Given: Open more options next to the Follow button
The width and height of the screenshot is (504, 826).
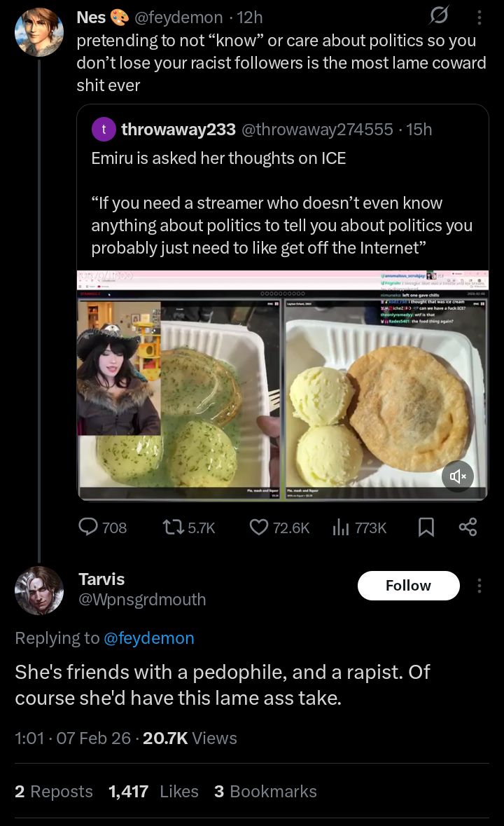Looking at the screenshot, I should click(479, 586).
